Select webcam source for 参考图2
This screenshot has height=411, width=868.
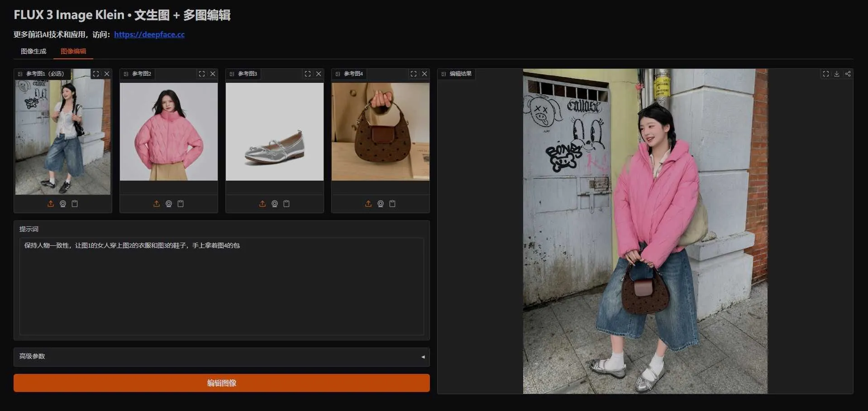pos(169,204)
